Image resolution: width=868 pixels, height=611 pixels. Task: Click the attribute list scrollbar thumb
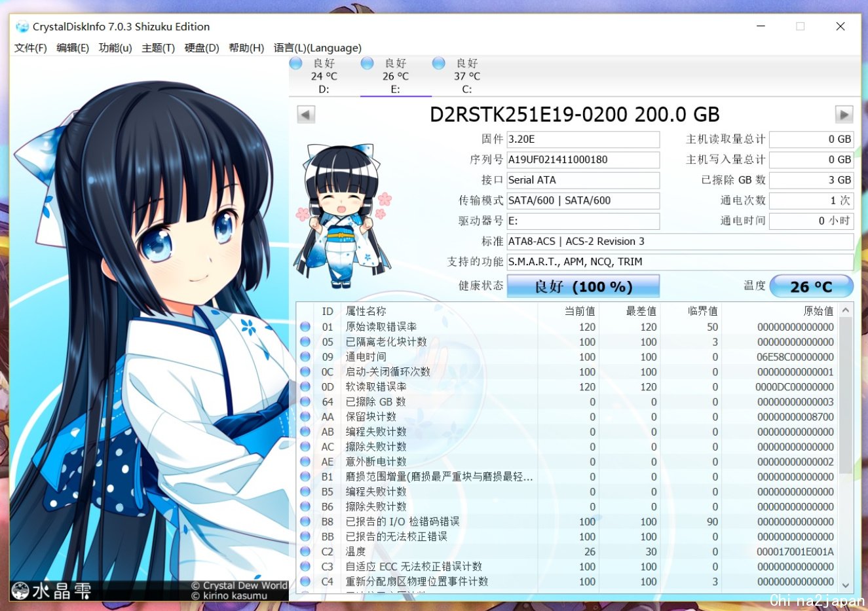[x=846, y=396]
